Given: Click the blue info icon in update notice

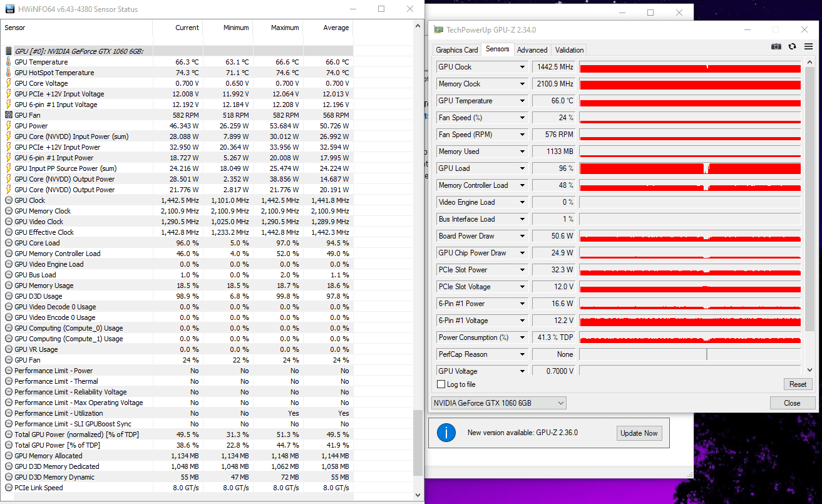Looking at the screenshot, I should tap(446, 433).
